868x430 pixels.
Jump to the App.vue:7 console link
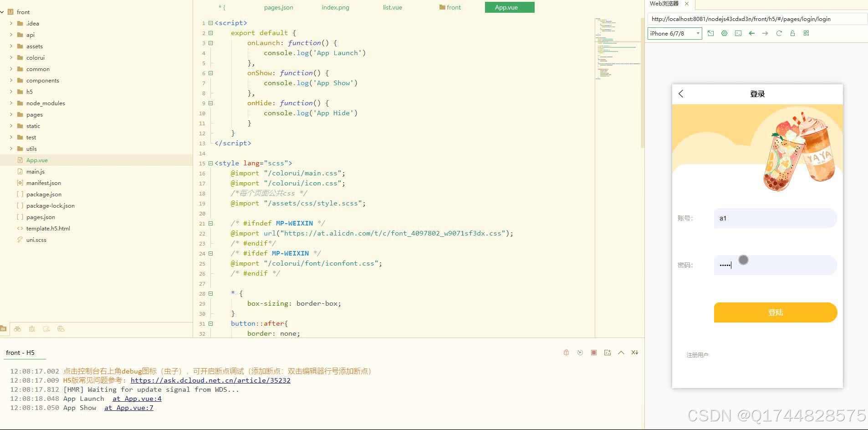[129, 408]
